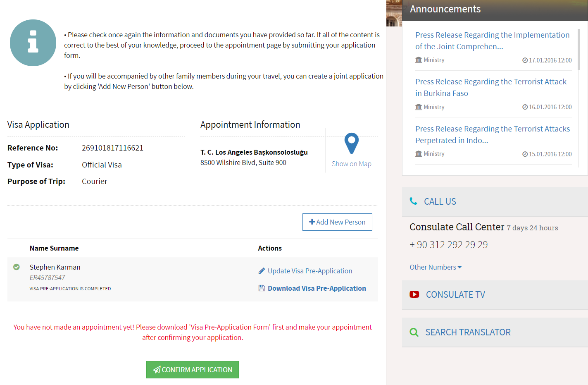
Task: Click the Appointment Information heading
Action: pyautogui.click(x=250, y=124)
